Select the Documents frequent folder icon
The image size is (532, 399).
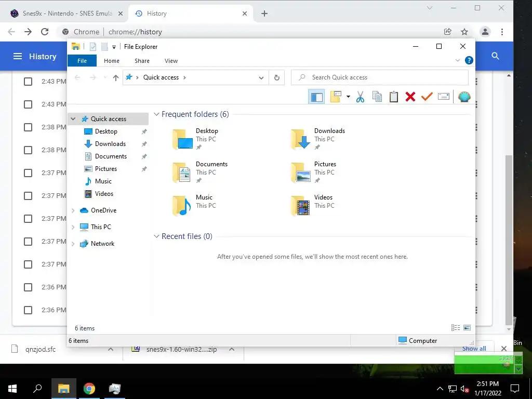pos(182,172)
